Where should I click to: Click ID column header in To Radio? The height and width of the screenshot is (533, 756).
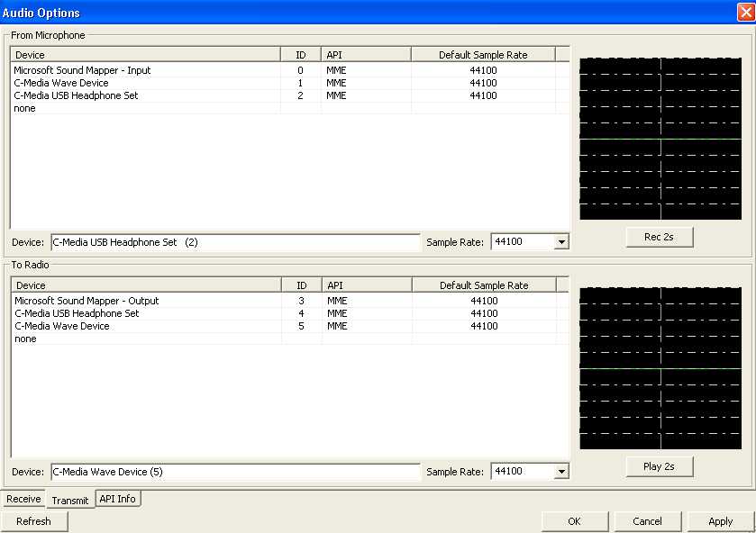coord(302,285)
